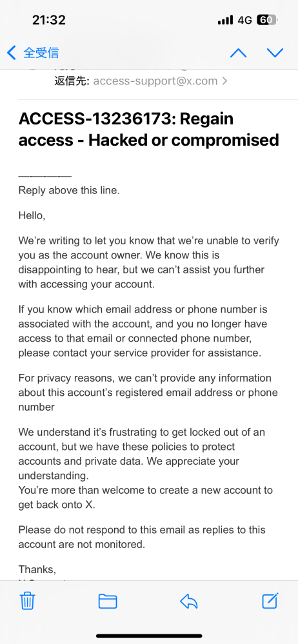Tap the battery indicator in status bar

tap(267, 20)
